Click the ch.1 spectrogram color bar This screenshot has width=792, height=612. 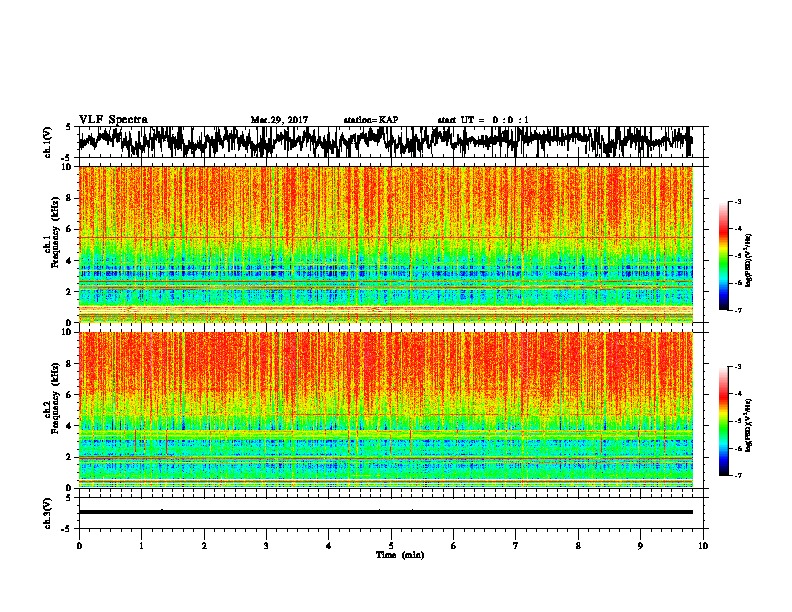724,256
